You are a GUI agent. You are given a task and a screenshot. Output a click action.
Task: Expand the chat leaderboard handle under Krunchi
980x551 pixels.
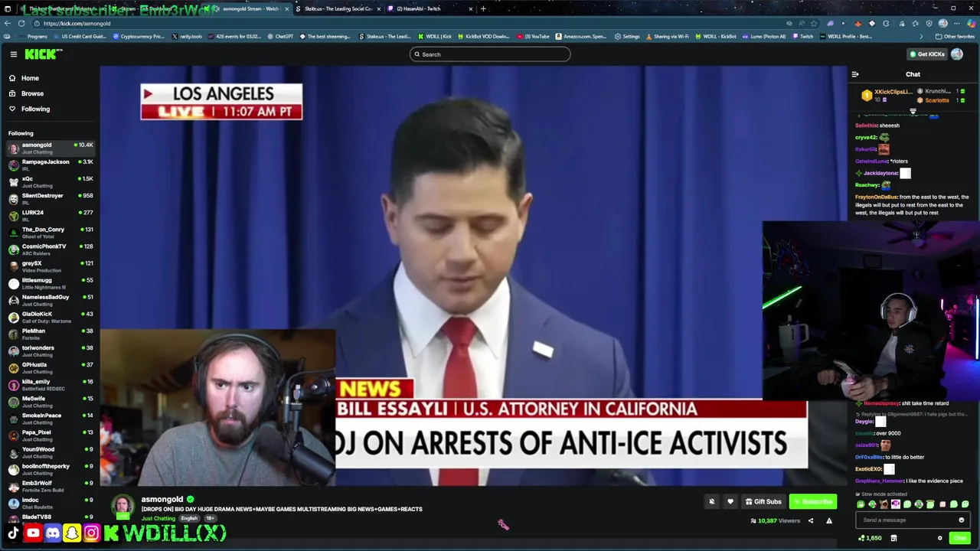tap(913, 112)
